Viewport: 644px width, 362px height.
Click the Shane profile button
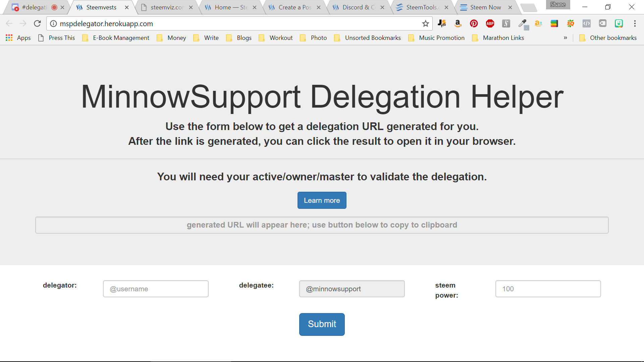point(558,5)
